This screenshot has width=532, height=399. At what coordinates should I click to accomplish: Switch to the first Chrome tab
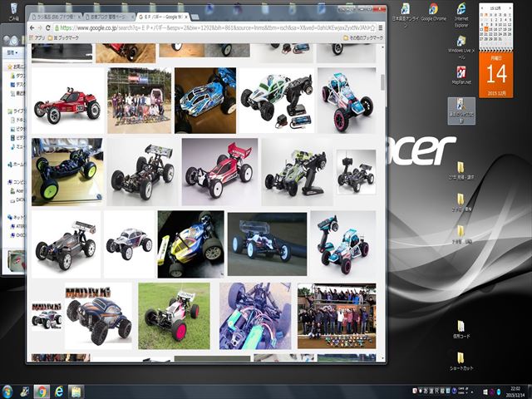(x=54, y=17)
